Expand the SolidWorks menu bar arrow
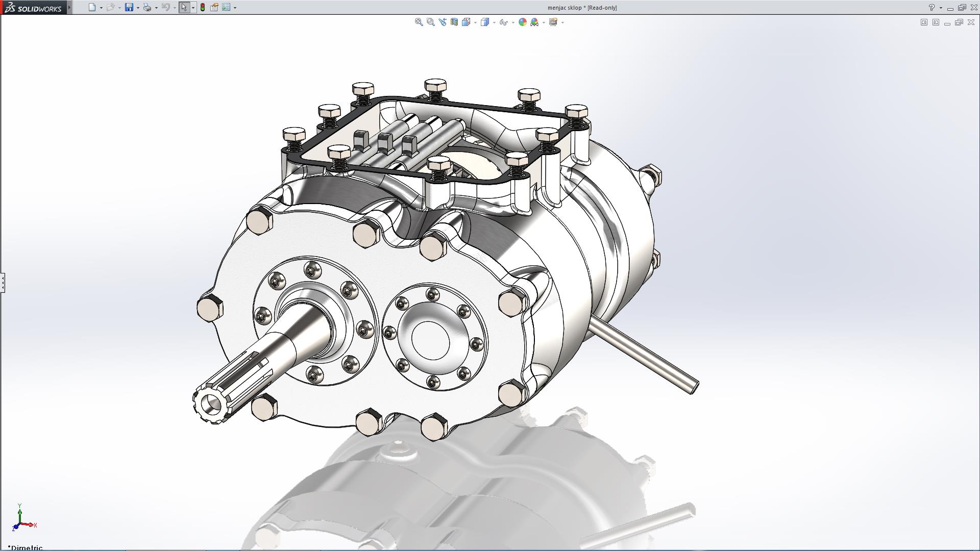The image size is (980, 551). coord(69,8)
